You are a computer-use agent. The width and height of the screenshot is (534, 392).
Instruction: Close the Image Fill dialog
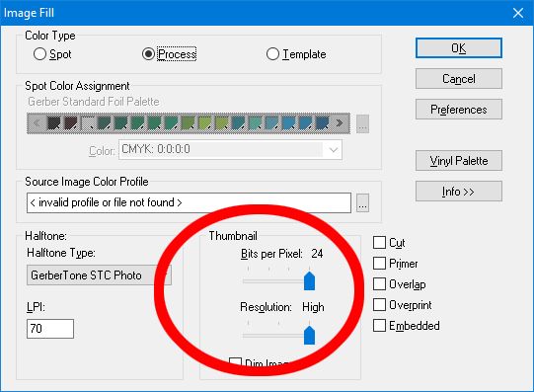518,13
